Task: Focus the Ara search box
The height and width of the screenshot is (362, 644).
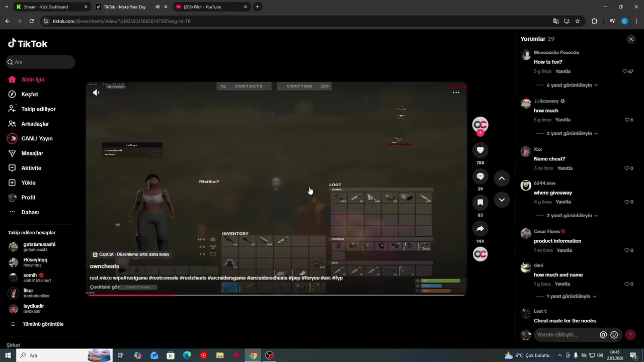Action: [40, 62]
